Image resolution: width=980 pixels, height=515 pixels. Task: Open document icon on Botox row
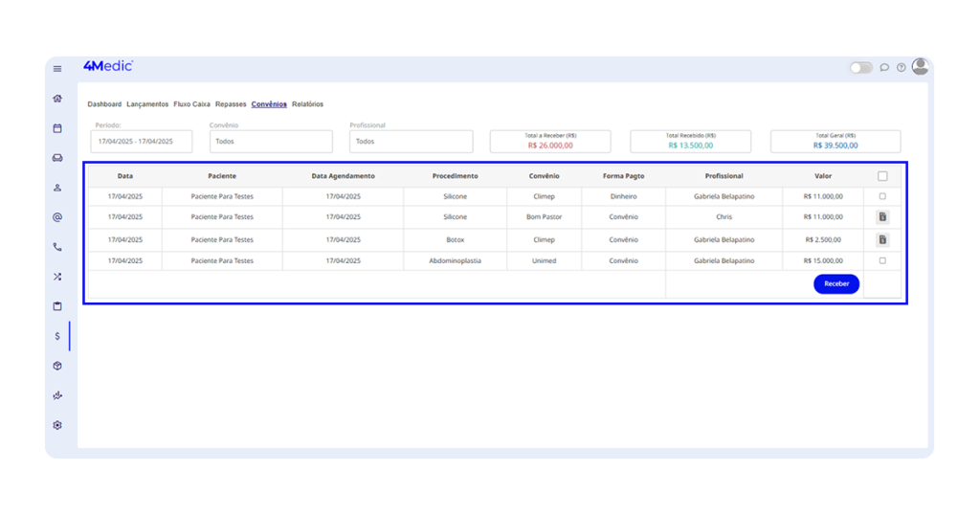882,239
